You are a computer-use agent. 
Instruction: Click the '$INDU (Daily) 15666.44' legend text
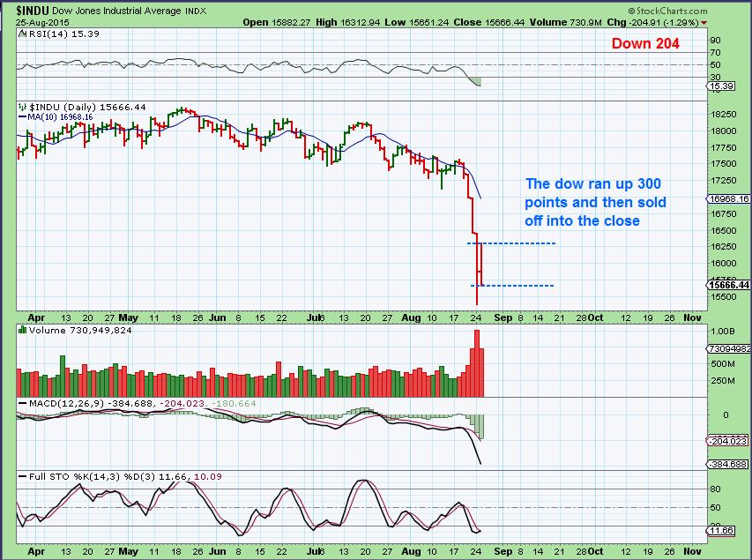87,107
